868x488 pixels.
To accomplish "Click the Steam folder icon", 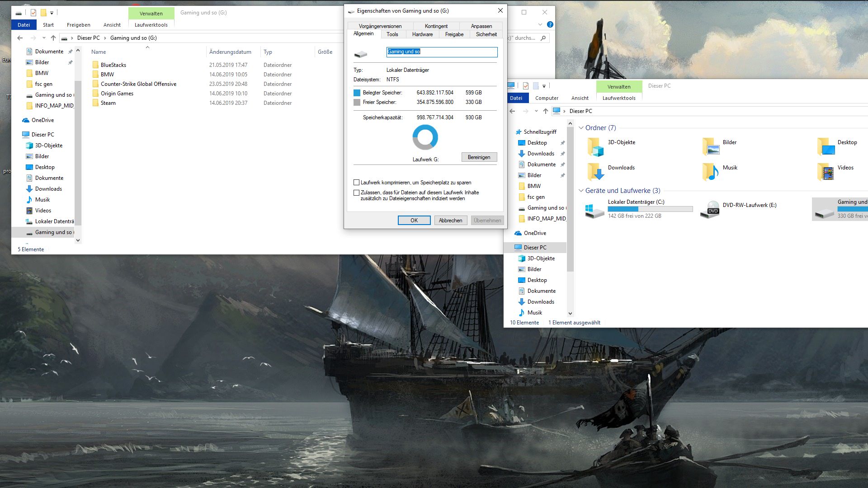I will click(x=95, y=103).
